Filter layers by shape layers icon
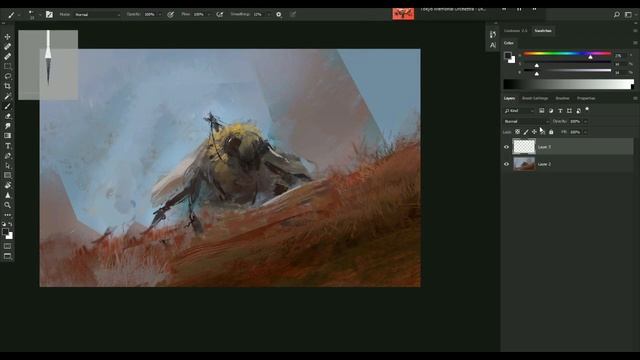640x360 pixels. pyautogui.click(x=569, y=111)
